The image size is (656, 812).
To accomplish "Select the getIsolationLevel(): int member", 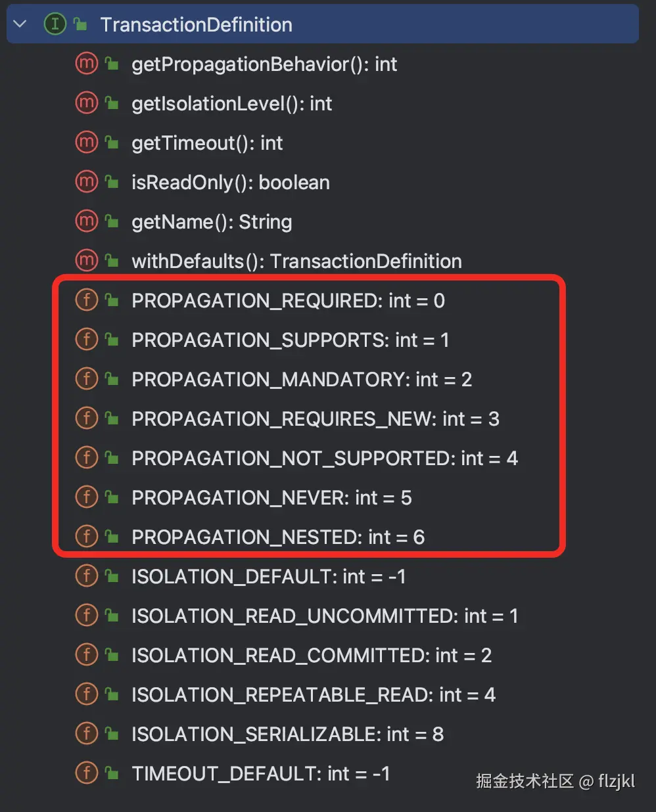I will (231, 103).
